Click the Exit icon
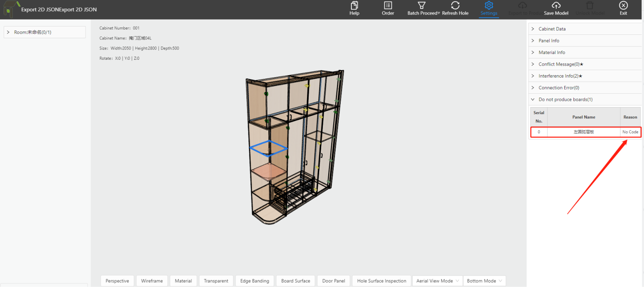This screenshot has height=291, width=644. pyautogui.click(x=623, y=5)
